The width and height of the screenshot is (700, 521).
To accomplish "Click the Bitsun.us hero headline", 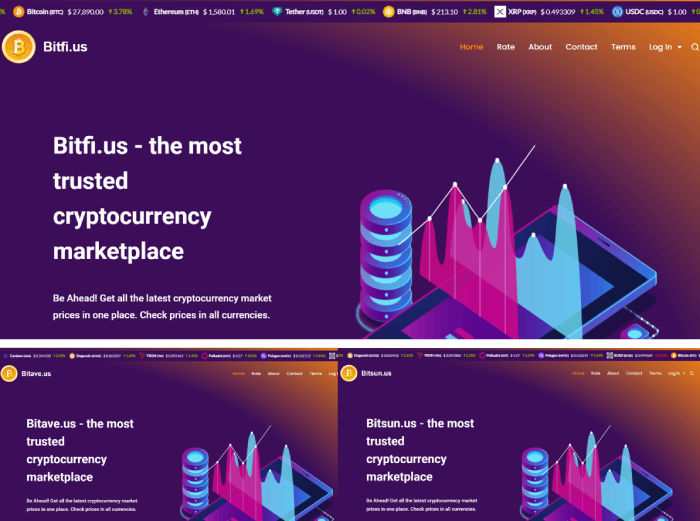I will (x=420, y=450).
